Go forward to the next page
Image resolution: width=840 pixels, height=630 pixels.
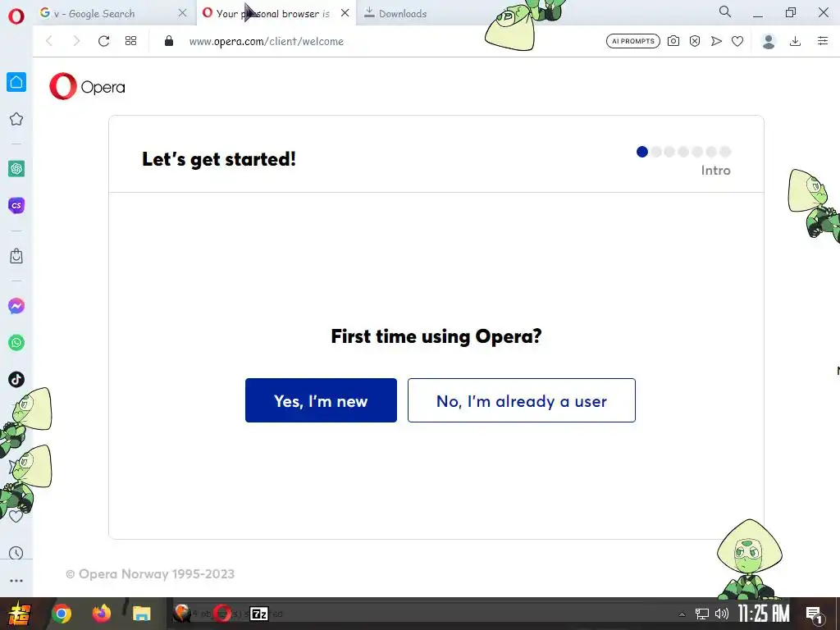[76, 41]
